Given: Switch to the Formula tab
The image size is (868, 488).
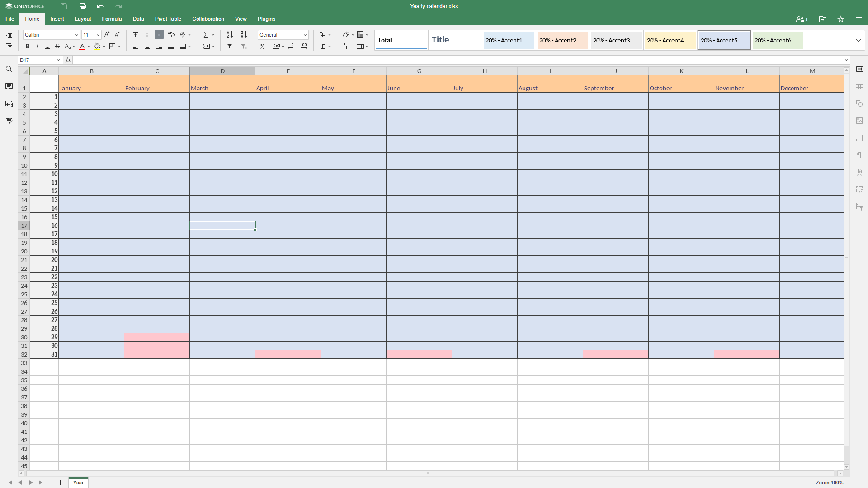Looking at the screenshot, I should point(112,19).
